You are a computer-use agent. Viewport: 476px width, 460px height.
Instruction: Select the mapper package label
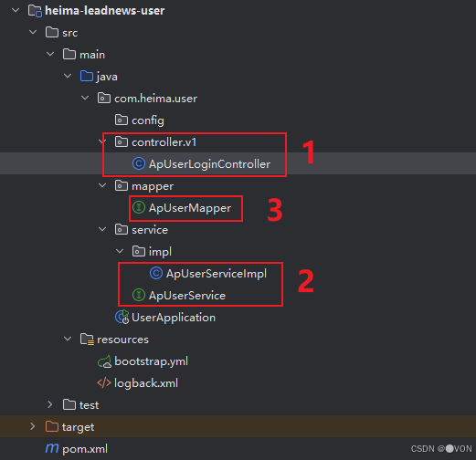point(153,187)
